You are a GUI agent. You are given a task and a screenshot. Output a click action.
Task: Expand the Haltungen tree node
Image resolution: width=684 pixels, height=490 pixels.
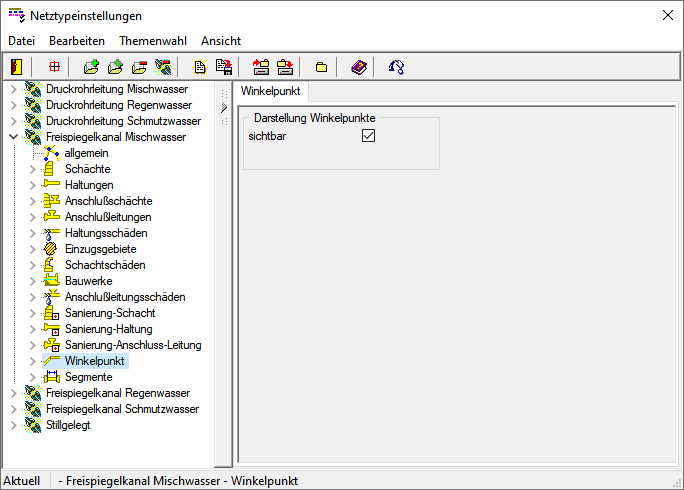(x=33, y=185)
